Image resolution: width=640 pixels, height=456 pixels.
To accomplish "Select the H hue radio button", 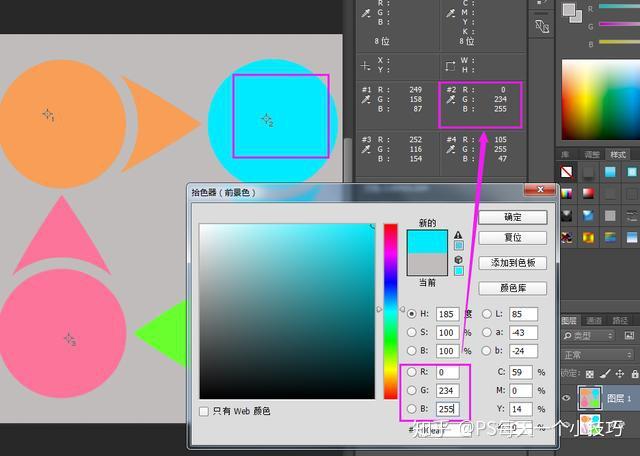I will pyautogui.click(x=411, y=314).
